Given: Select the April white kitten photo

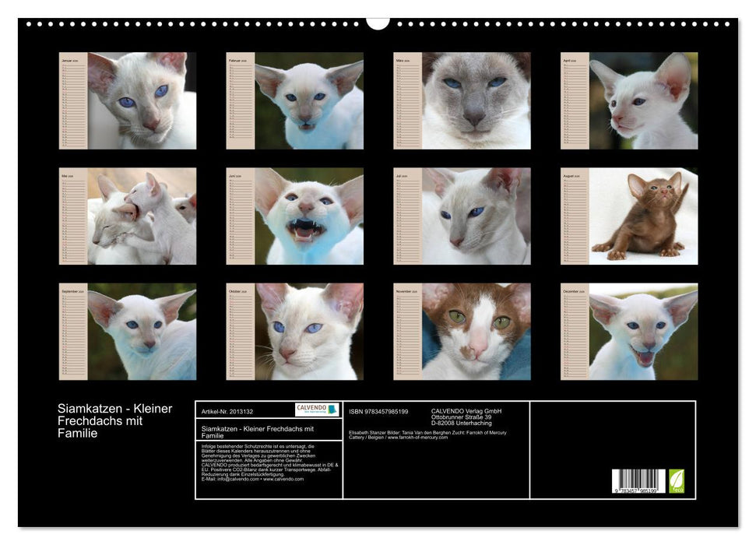Looking at the screenshot, I should (643, 100).
